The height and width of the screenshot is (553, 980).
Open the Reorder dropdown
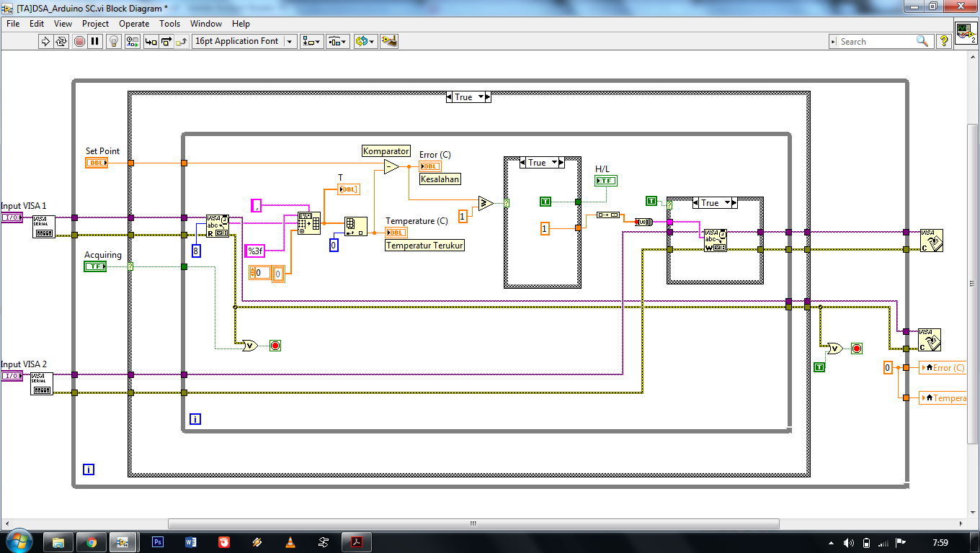(365, 41)
